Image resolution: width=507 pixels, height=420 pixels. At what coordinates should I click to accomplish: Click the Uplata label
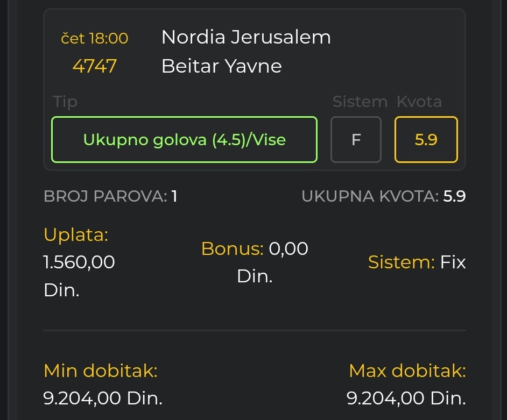[x=76, y=235]
